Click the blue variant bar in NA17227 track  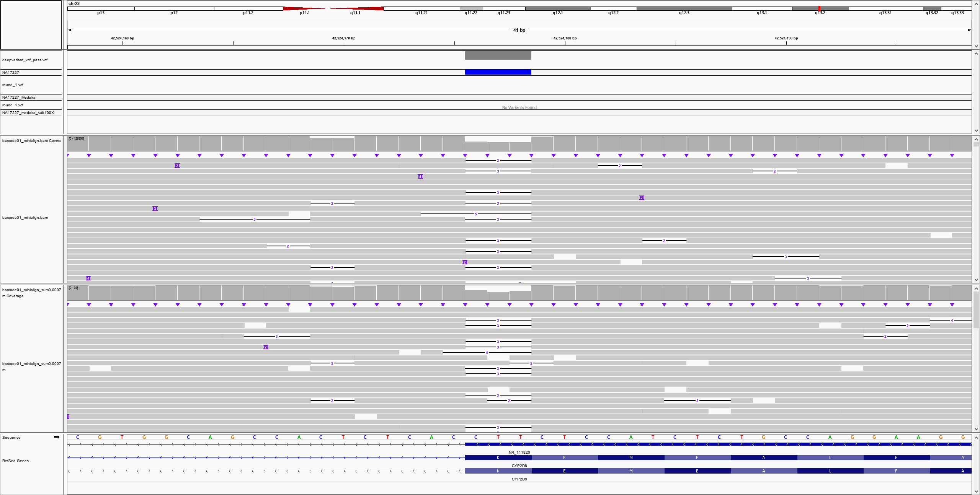click(498, 72)
